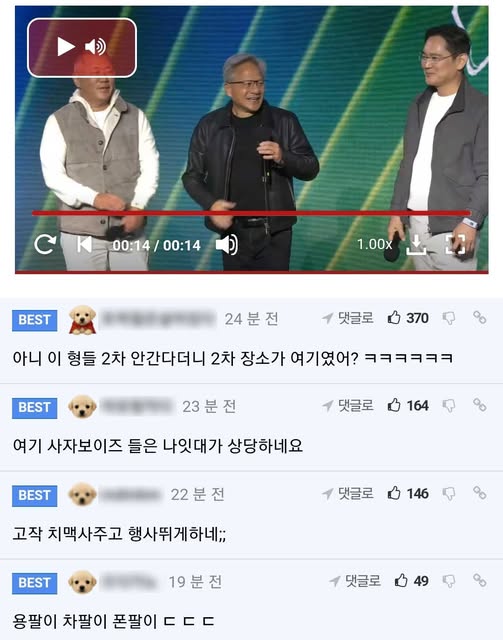Like the comment with 370 upvotes
This screenshot has width=503, height=640.
[394, 318]
